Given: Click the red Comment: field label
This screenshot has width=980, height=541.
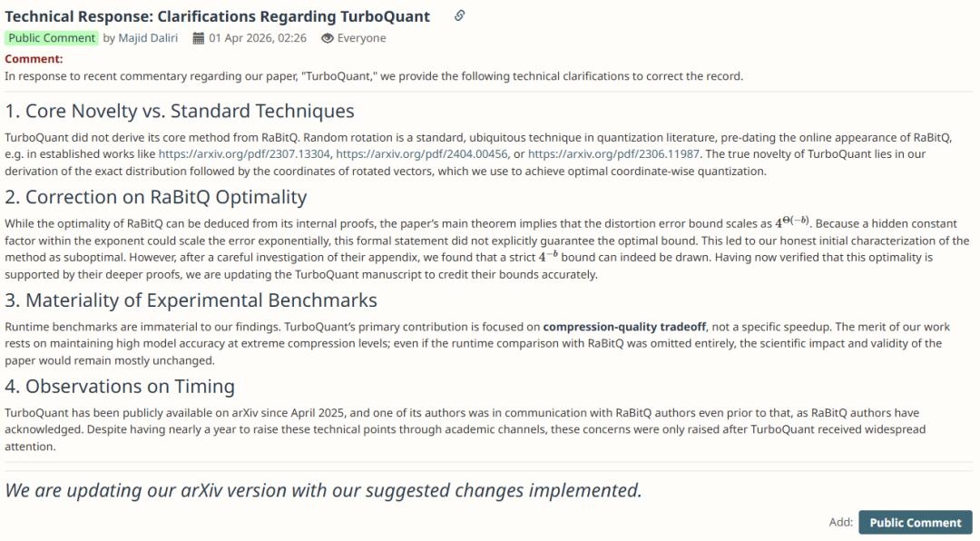Looking at the screenshot, I should pyautogui.click(x=34, y=59).
